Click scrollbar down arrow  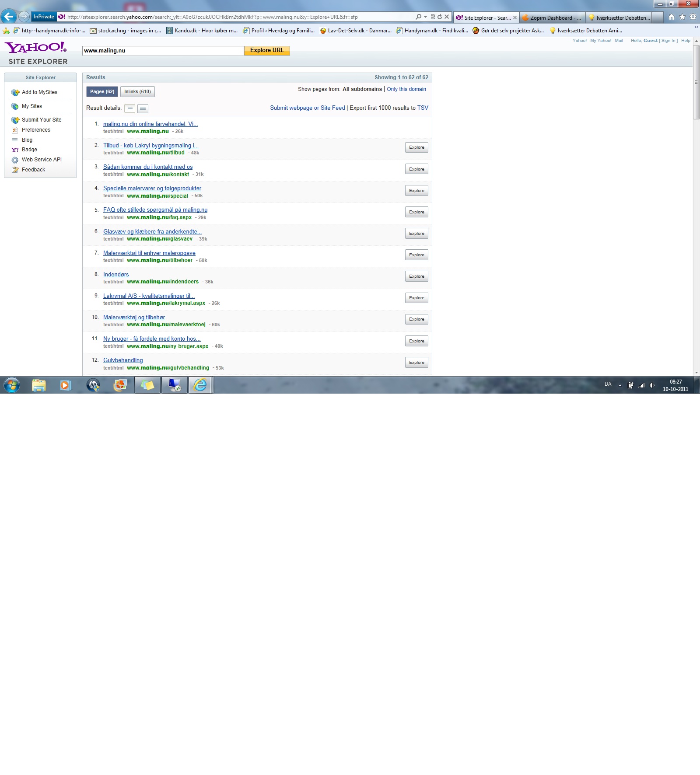(x=696, y=373)
